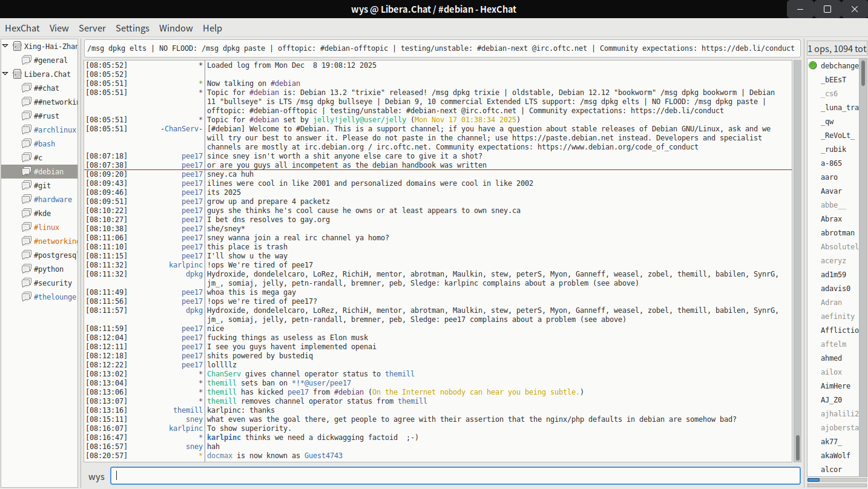
Task: Click the channel icon beside #python
Action: pyautogui.click(x=26, y=269)
